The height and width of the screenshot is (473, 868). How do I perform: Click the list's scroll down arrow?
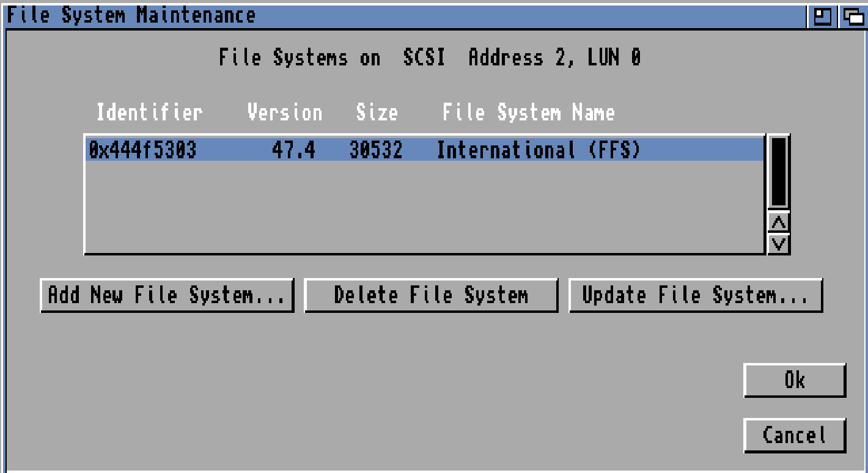coord(779,244)
